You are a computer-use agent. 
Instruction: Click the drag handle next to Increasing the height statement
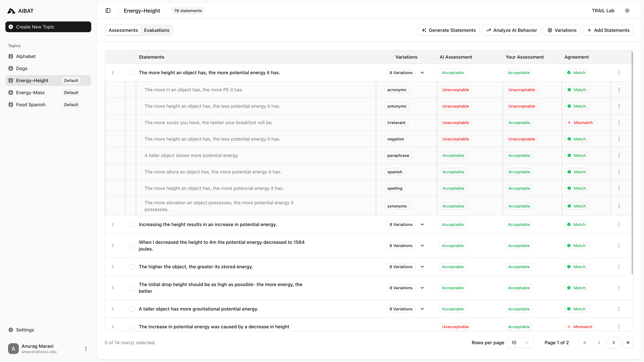tap(113, 224)
